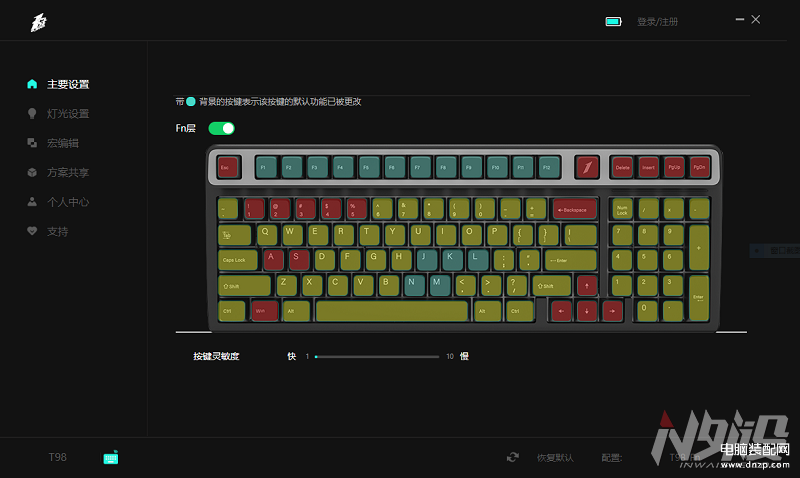The height and width of the screenshot is (478, 800).
Task: Click the 支持 heart icon
Action: click(x=32, y=231)
